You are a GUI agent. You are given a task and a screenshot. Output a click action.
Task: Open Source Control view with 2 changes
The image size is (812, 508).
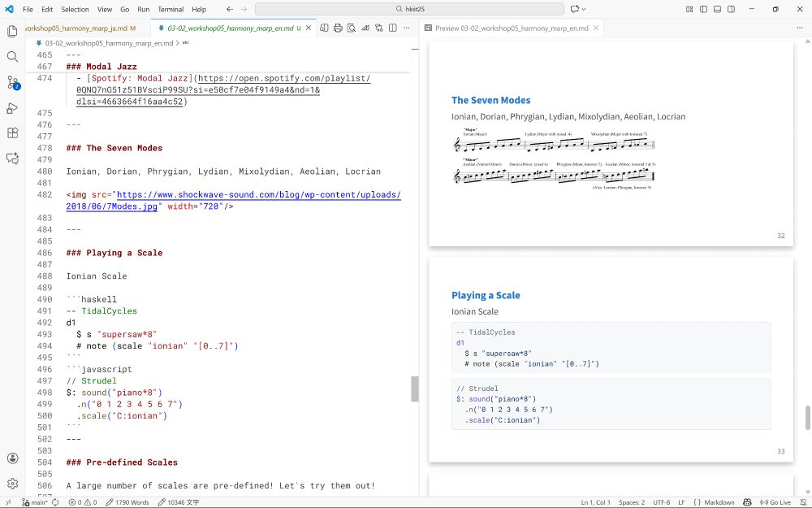(x=12, y=83)
